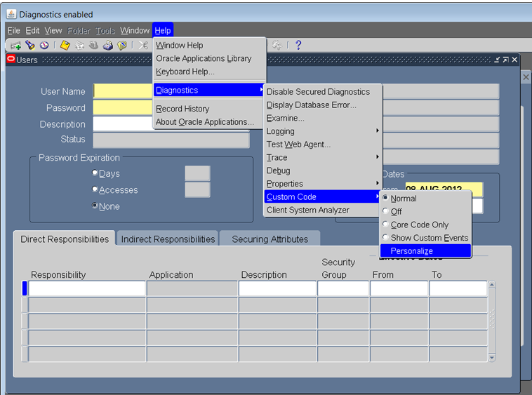Select the Days password expiration option

tap(95, 173)
